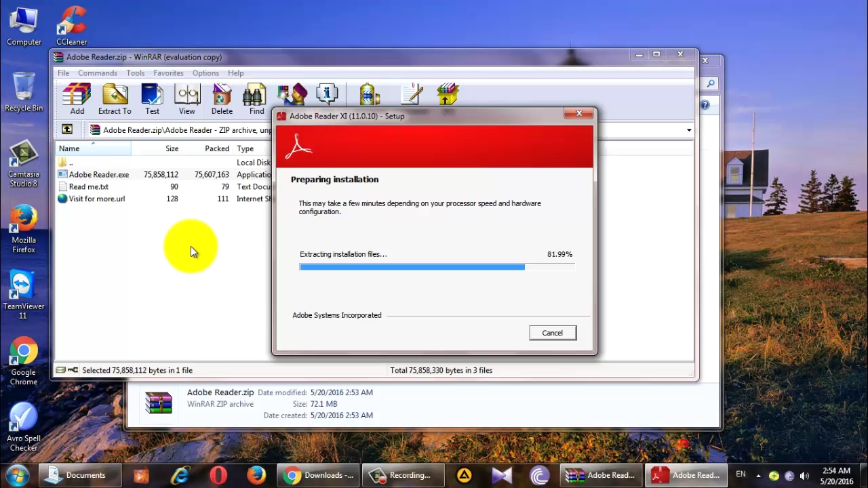The image size is (868, 488).
Task: Click the Adobe Reader.zip thumbnail in details pane
Action: click(x=159, y=403)
